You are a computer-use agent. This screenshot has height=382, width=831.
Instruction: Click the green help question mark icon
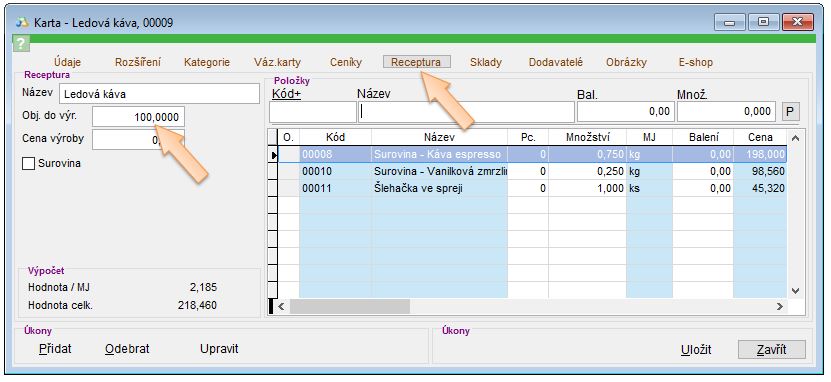tap(20, 43)
